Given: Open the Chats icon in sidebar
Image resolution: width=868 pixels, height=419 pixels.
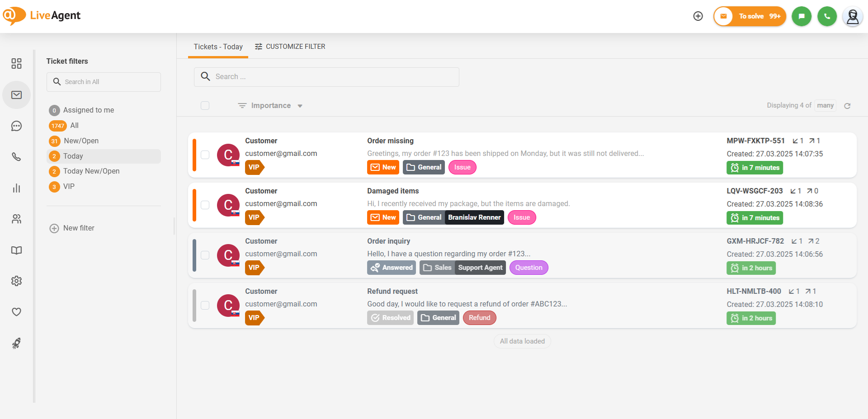Looking at the screenshot, I should pyautogui.click(x=17, y=126).
